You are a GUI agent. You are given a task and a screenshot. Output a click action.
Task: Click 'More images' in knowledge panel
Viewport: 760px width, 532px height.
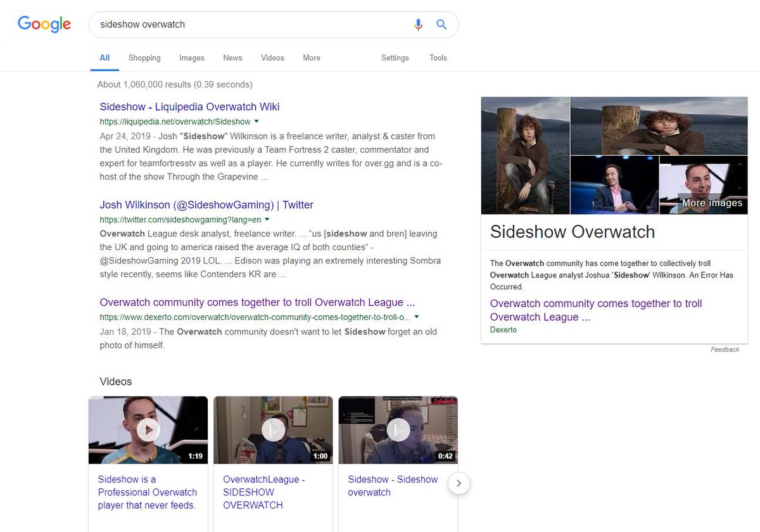pyautogui.click(x=712, y=203)
